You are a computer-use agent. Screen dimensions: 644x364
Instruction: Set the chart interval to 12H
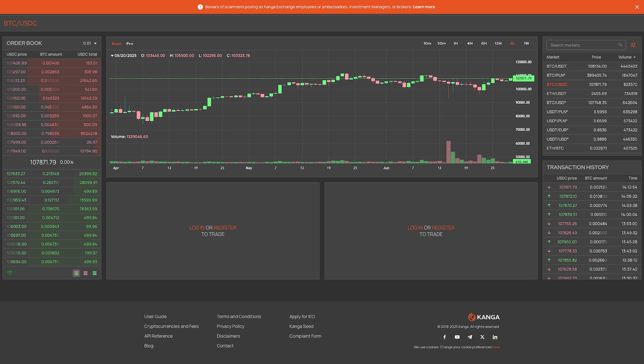(498, 43)
